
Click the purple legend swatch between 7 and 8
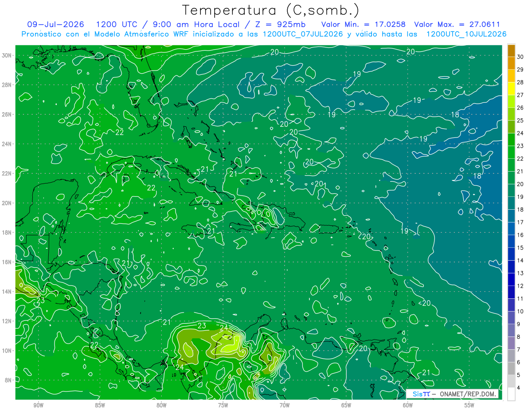click(x=511, y=343)
